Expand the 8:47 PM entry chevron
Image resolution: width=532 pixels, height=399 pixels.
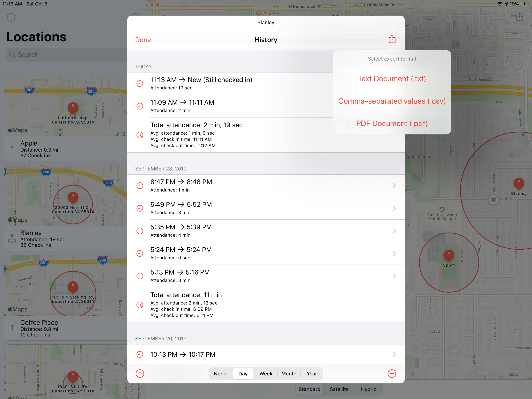(x=394, y=185)
